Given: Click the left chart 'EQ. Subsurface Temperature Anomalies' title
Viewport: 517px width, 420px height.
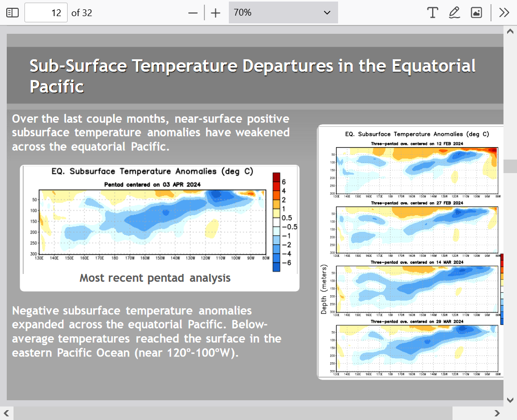Looking at the screenshot, I should (152, 172).
